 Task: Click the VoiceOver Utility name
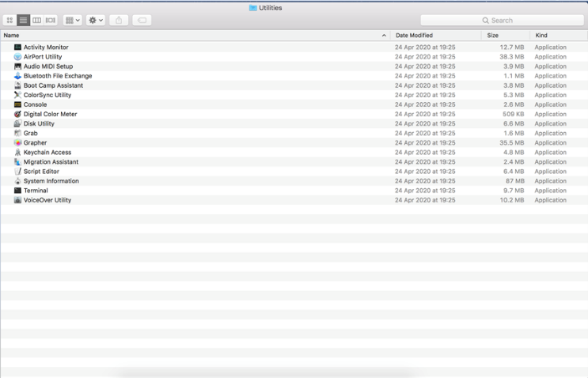[x=47, y=200]
